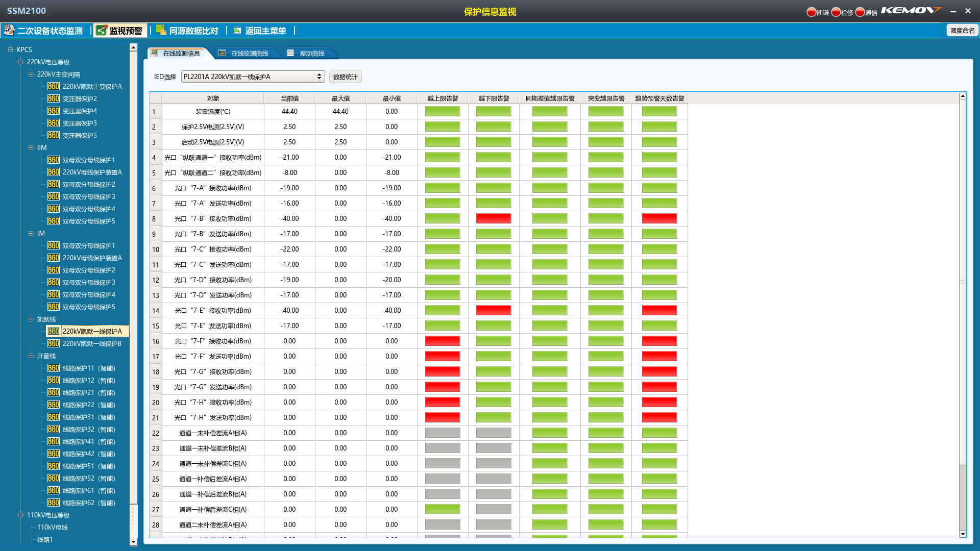The image size is (980, 551).
Task: Click the 同源数据比对 toolbar icon
Action: click(x=161, y=30)
